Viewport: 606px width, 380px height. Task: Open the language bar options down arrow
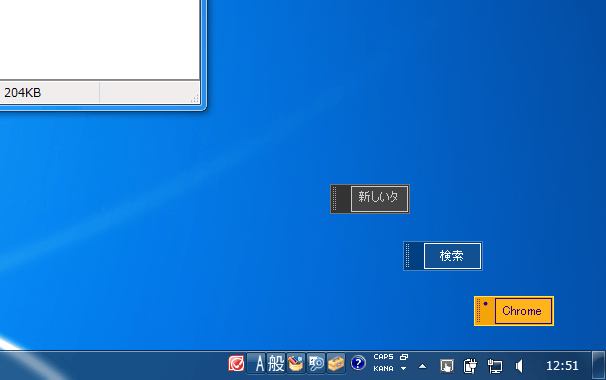click(x=403, y=369)
